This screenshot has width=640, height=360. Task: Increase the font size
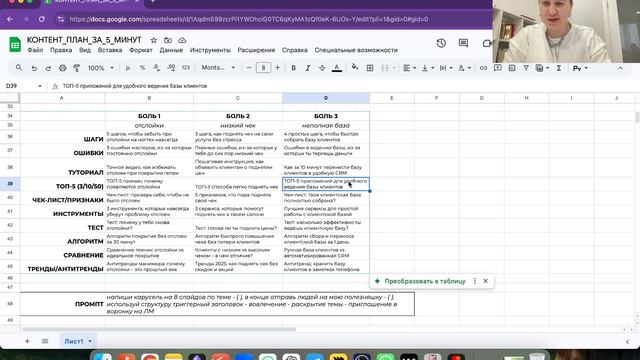click(278, 68)
